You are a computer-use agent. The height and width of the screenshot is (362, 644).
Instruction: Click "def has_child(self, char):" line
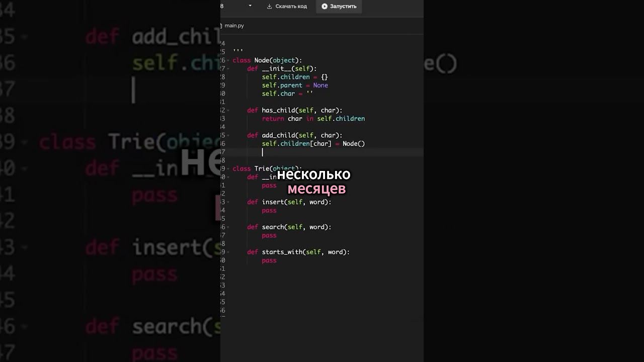[x=295, y=110]
